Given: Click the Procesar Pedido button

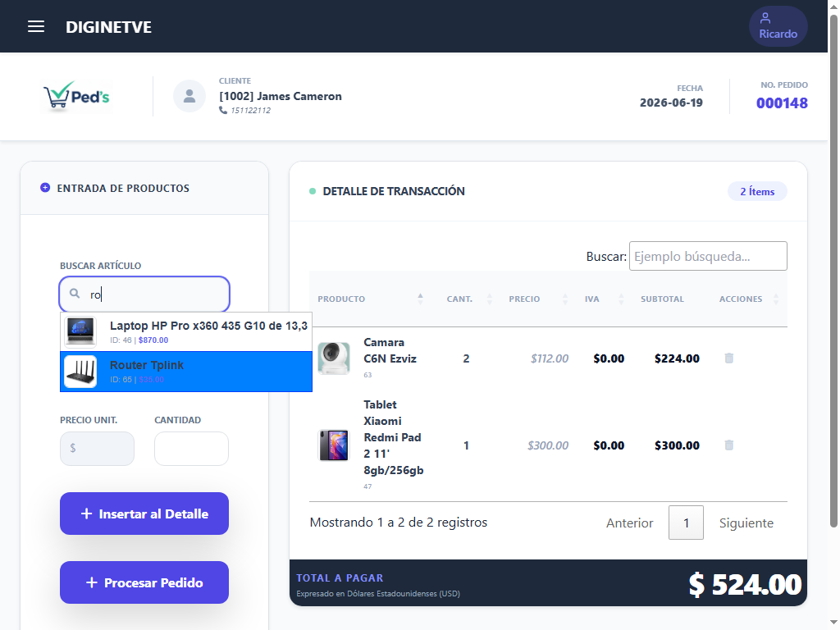Looking at the screenshot, I should click(144, 582).
